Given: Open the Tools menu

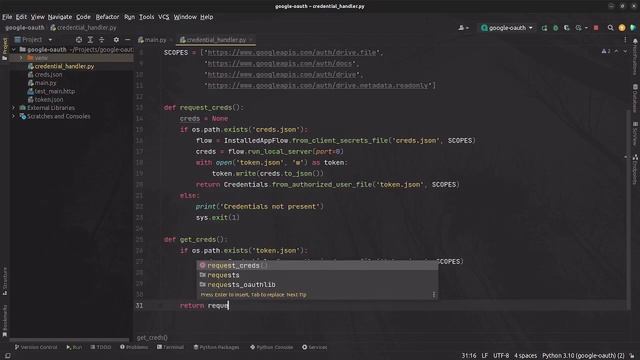Looking at the screenshot, I should point(147,17).
